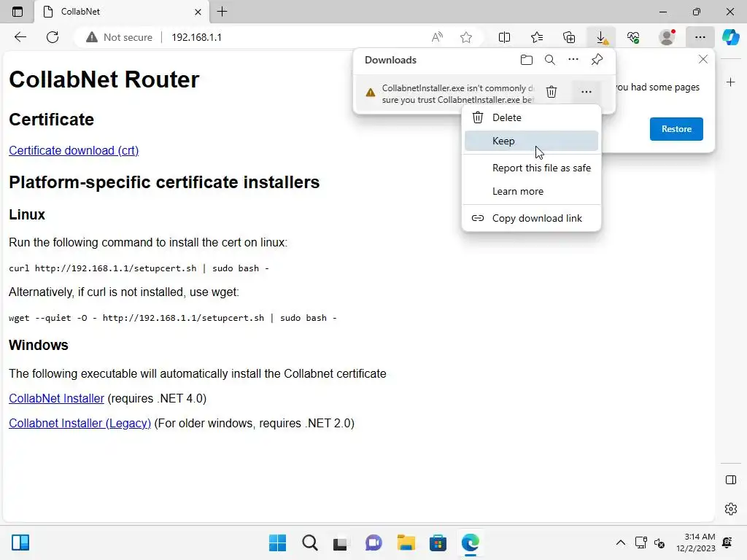747x560 pixels.
Task: Delete CollabnetInstaller.exe using trash icon
Action: tap(551, 91)
